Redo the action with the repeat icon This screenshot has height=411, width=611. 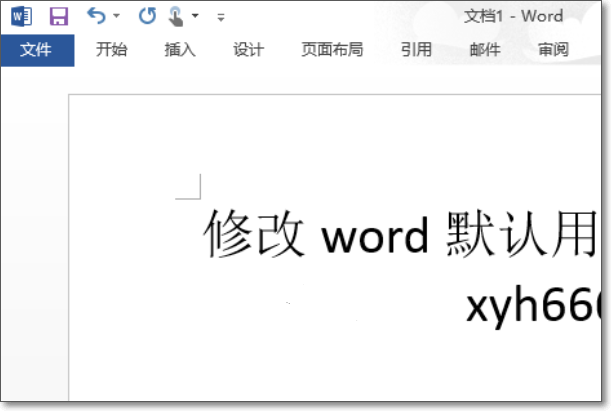pos(147,16)
